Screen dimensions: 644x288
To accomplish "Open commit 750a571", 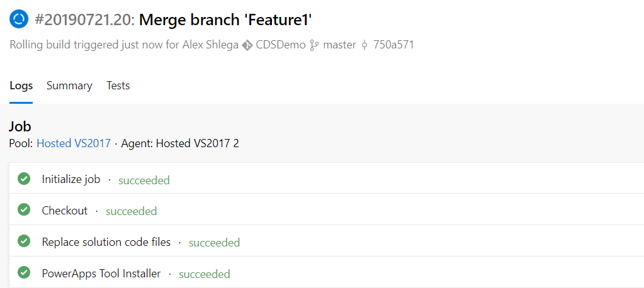I will point(393,45).
